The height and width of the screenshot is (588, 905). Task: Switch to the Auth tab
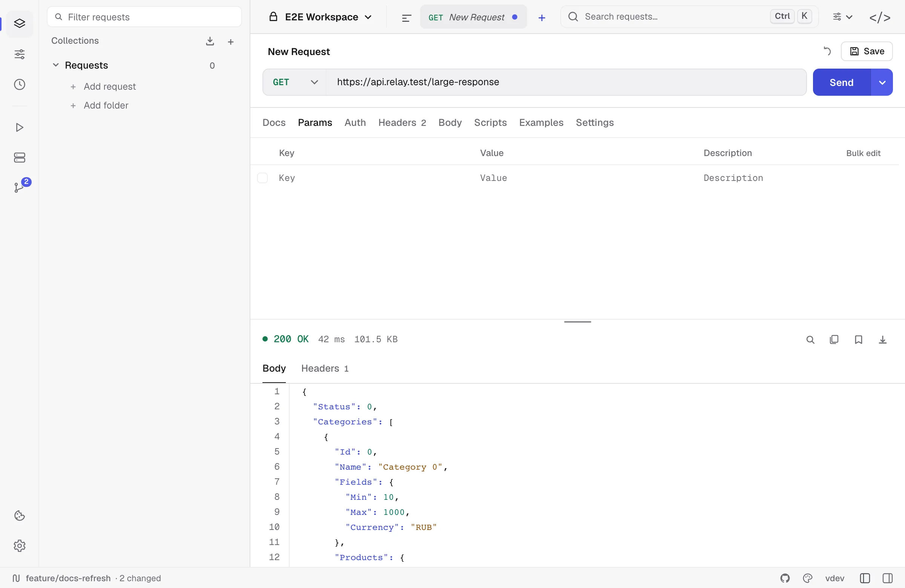click(x=355, y=122)
